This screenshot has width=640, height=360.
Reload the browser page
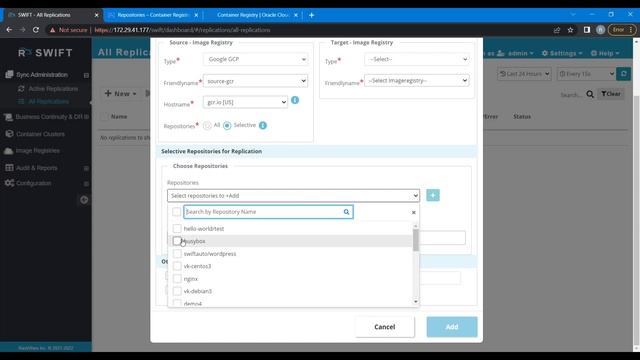point(36,30)
